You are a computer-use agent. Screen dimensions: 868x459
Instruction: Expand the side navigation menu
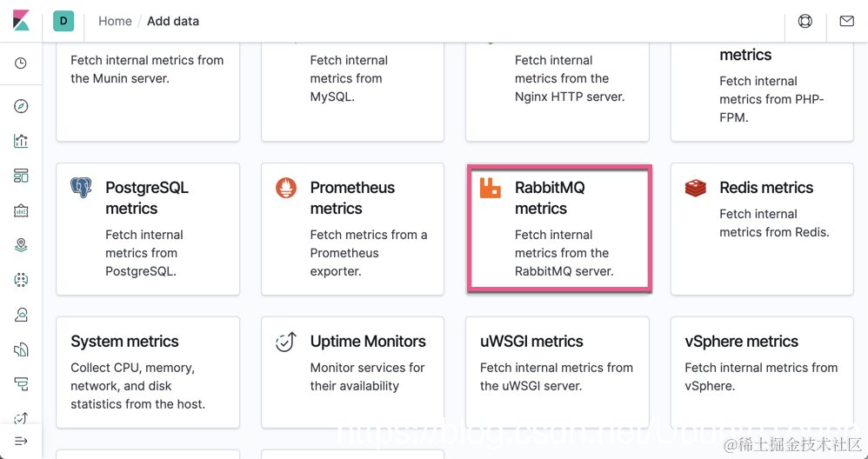coord(21,441)
